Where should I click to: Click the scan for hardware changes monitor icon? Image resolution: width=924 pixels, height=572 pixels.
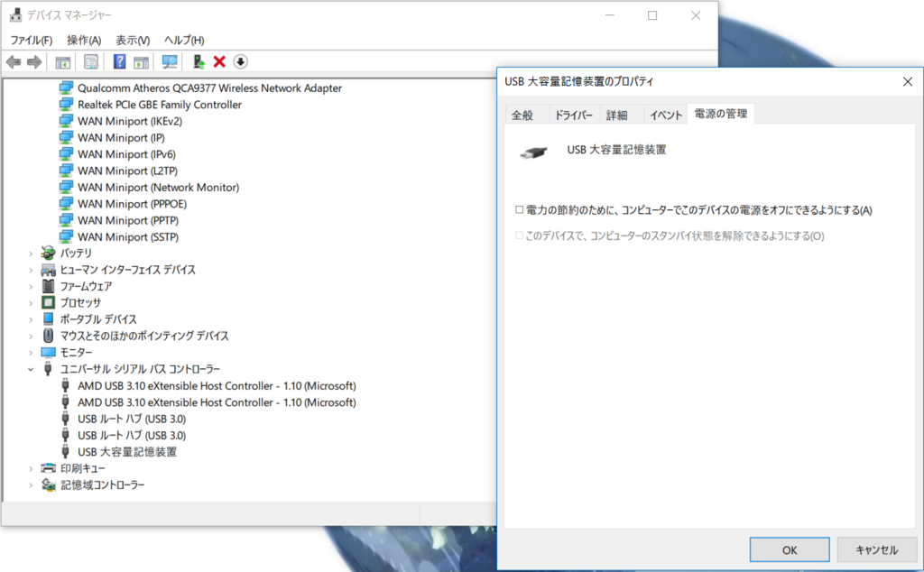[x=169, y=62]
